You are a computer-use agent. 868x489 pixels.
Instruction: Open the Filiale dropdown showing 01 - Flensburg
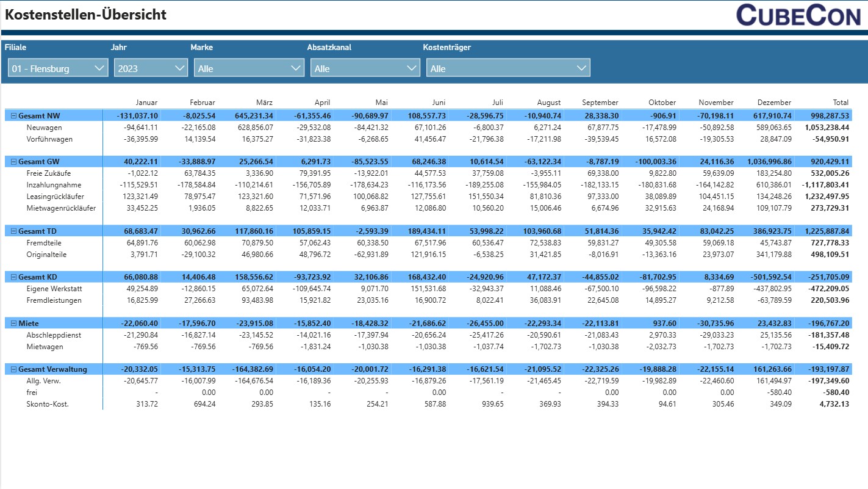(58, 68)
